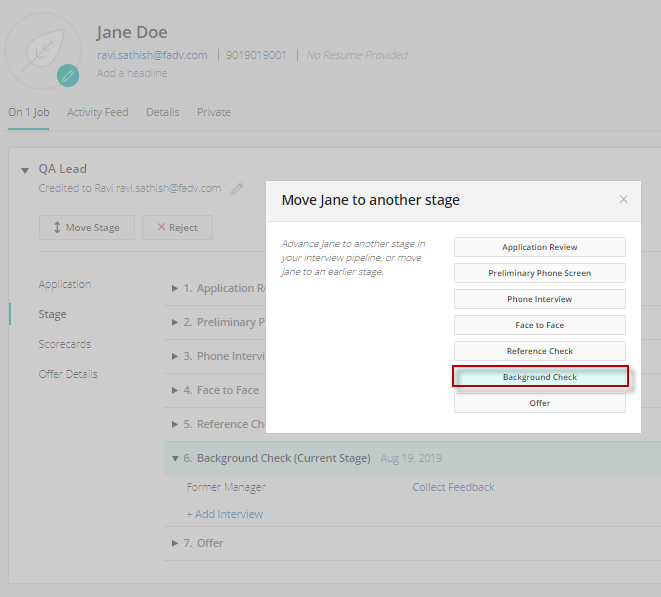Image resolution: width=661 pixels, height=597 pixels.
Task: Switch to the Details tab
Action: (163, 113)
